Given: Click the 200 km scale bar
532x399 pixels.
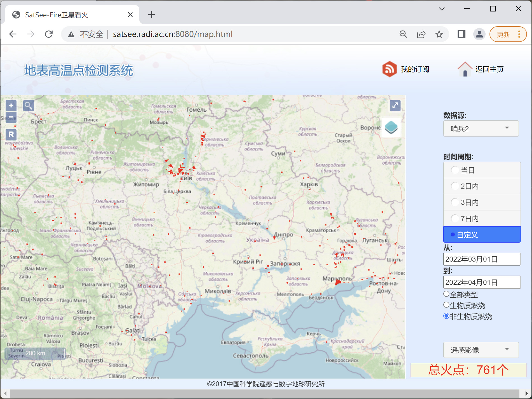Looking at the screenshot, I should pyautogui.click(x=35, y=353).
